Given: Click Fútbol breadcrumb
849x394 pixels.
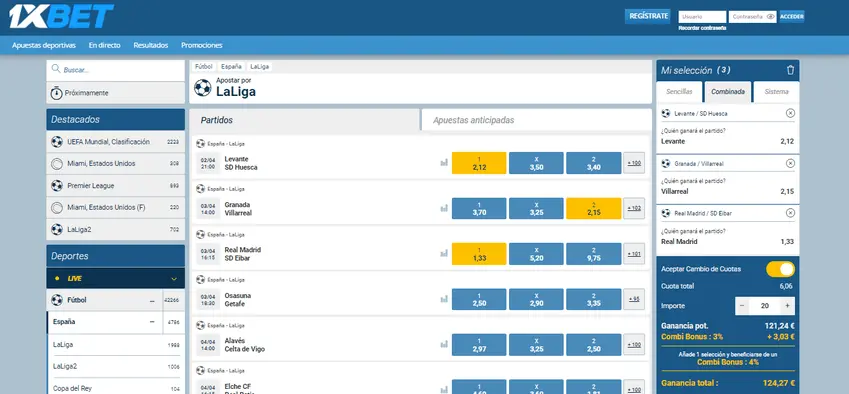Looking at the screenshot, I should pos(204,67).
